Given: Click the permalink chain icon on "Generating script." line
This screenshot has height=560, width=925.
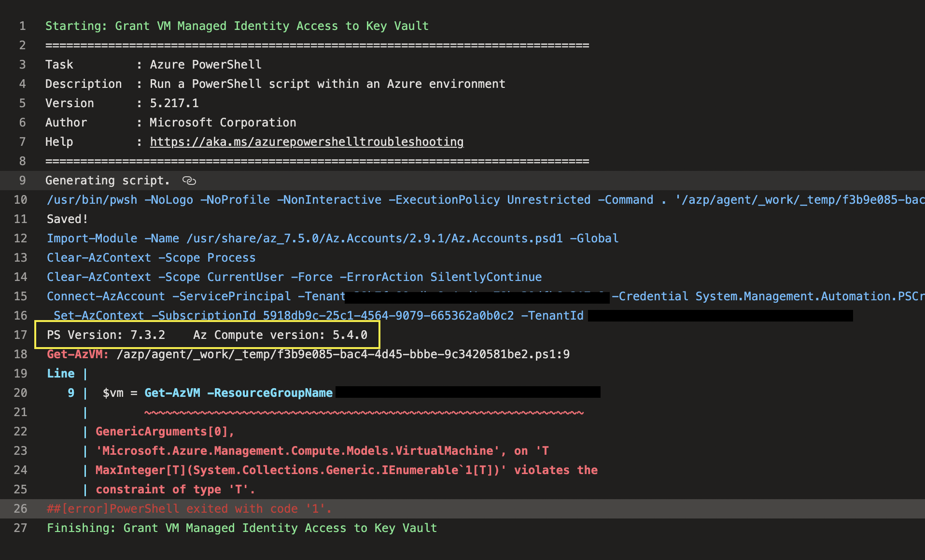Looking at the screenshot, I should (189, 181).
